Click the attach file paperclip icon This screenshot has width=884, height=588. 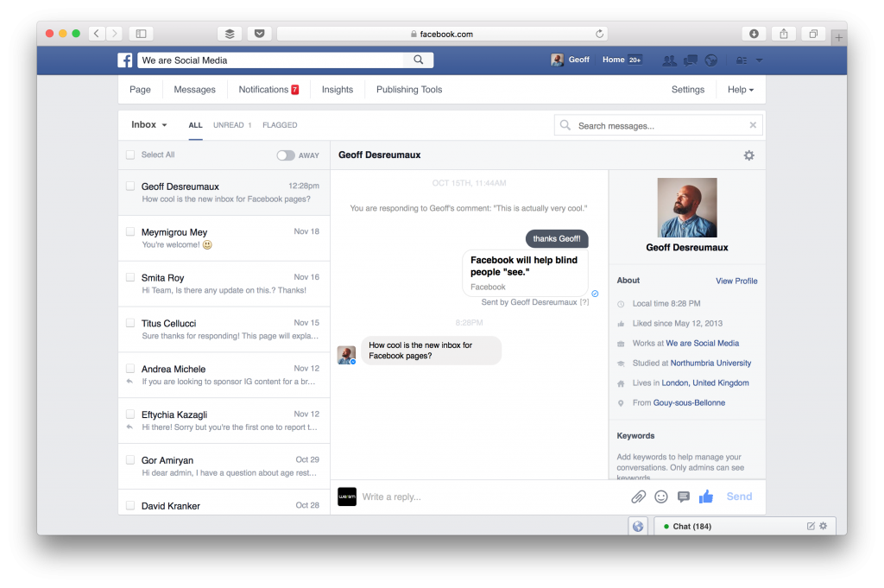pos(638,496)
